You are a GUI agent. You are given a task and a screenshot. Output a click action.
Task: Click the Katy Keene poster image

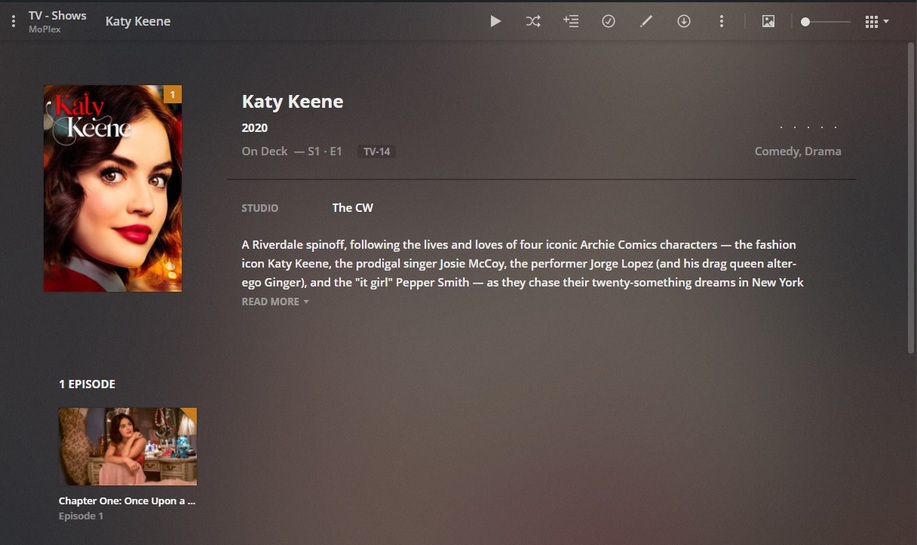(113, 188)
